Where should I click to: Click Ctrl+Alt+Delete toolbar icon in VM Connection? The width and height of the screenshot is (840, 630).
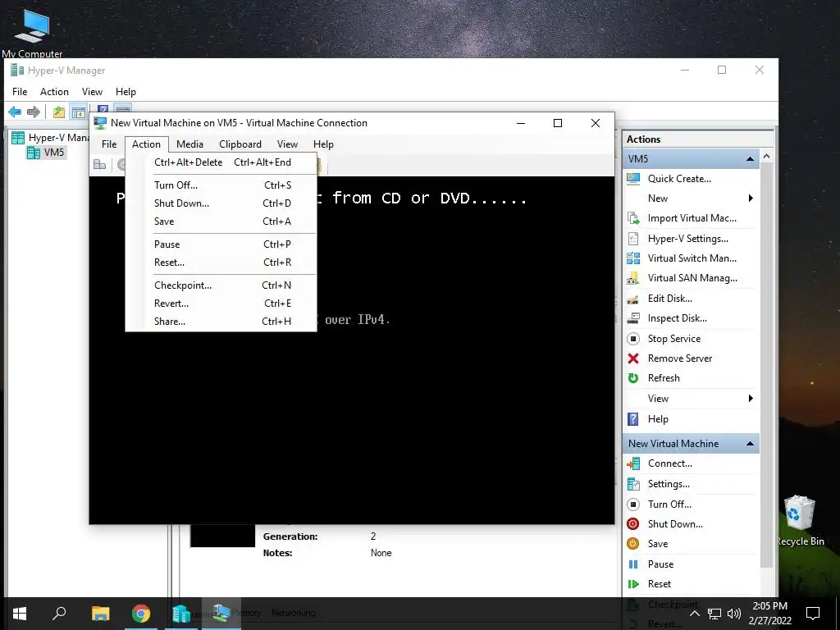click(x=99, y=164)
